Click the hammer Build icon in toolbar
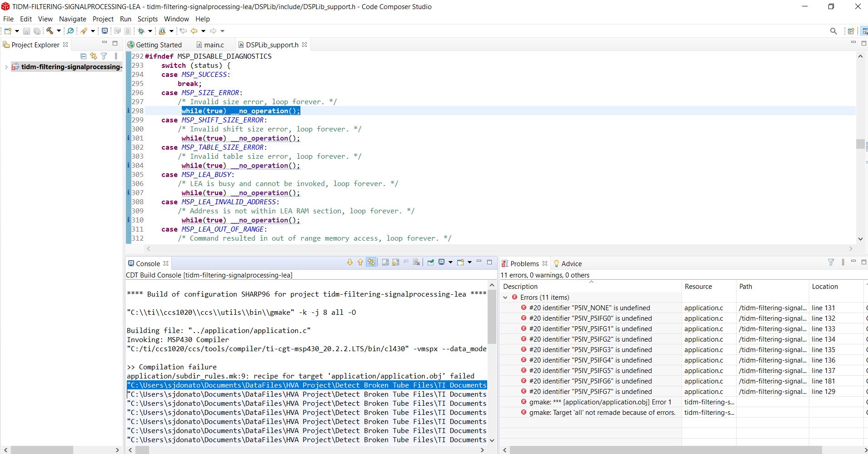Screen dimensions: 868x454 pos(50,31)
